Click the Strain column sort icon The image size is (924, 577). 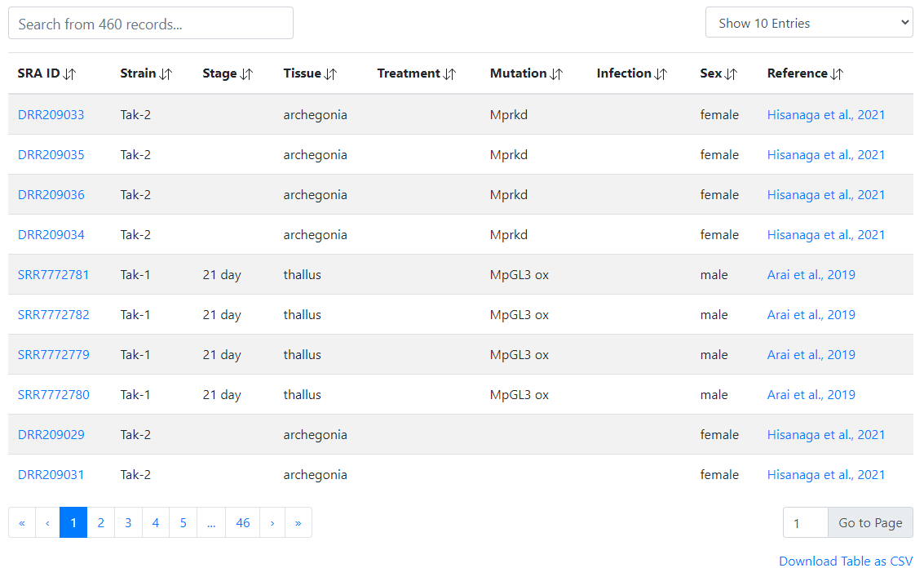[166, 74]
